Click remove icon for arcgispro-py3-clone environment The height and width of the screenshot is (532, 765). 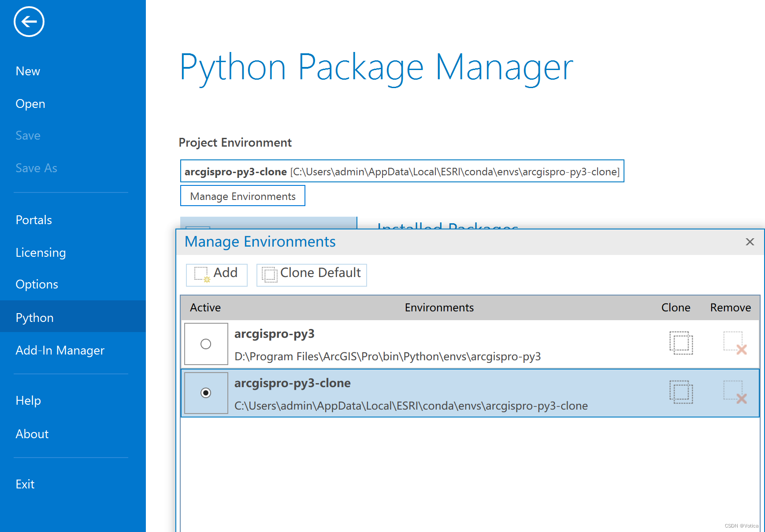(735, 392)
